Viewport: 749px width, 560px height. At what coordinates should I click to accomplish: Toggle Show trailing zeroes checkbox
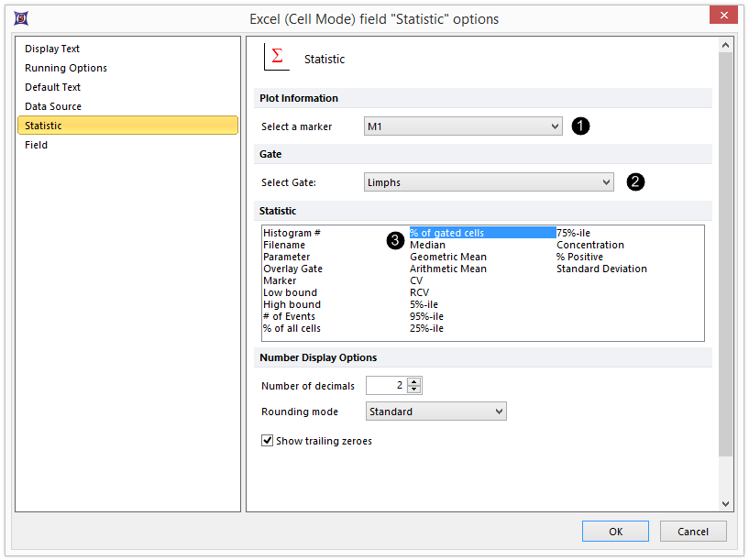point(268,441)
